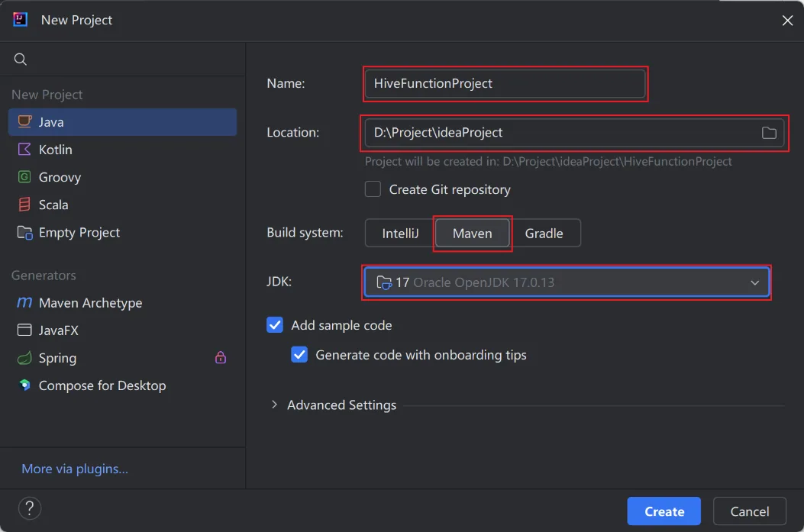The height and width of the screenshot is (532, 804).
Task: Choose JavaFX generator
Action: [x=123, y=330]
